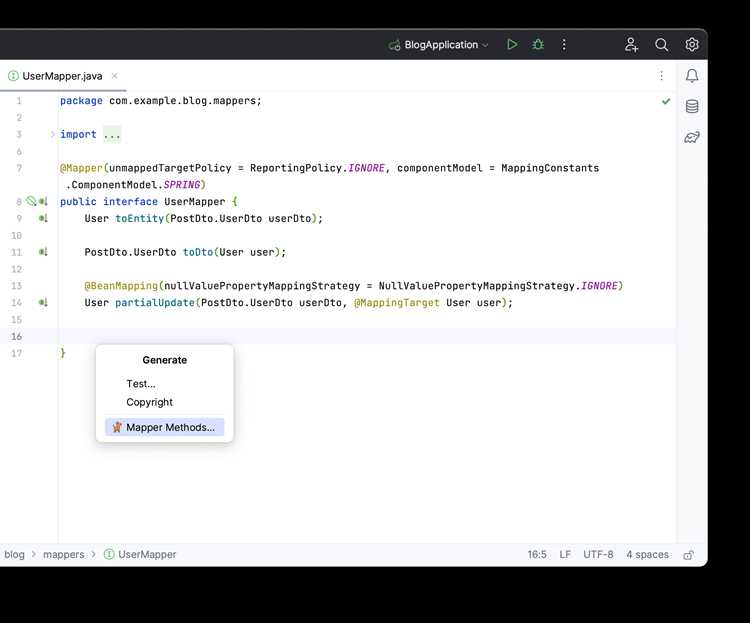750x623 pixels.
Task: Expand the folded import block
Action: pyautogui.click(x=53, y=134)
